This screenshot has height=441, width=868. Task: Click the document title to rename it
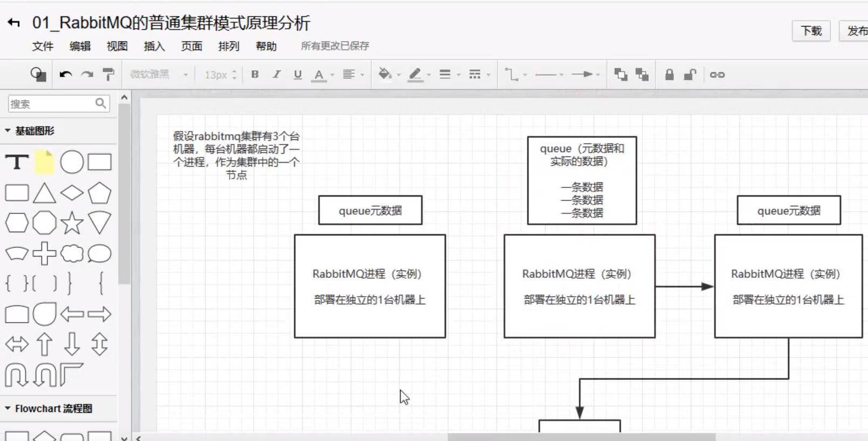pos(171,23)
